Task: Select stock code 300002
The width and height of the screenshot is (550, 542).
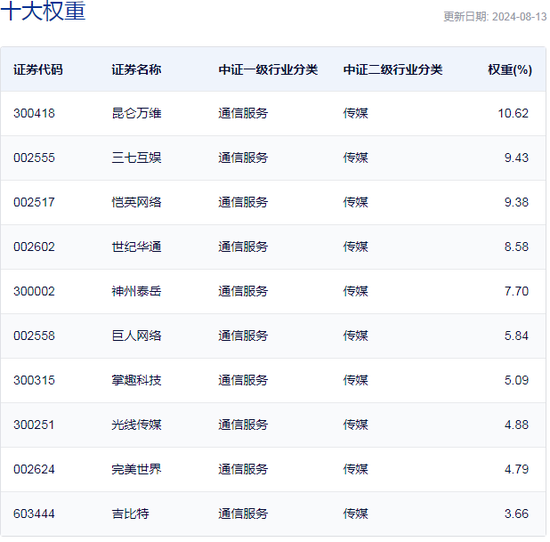Action: click(x=34, y=292)
